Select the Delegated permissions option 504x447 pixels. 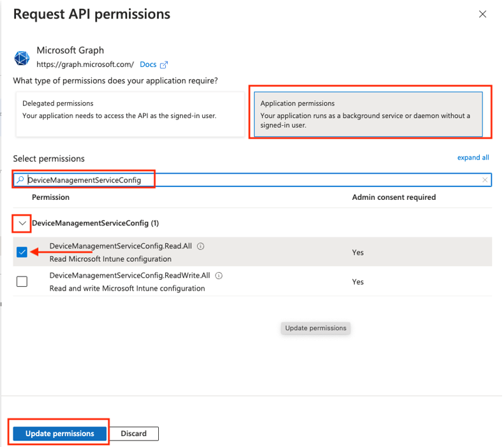click(130, 114)
